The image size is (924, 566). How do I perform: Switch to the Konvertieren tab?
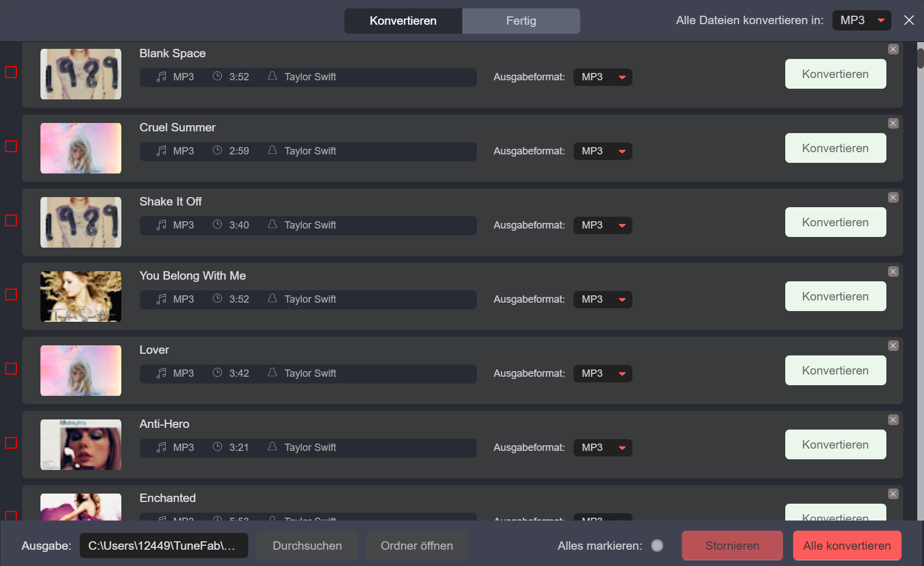click(x=403, y=21)
